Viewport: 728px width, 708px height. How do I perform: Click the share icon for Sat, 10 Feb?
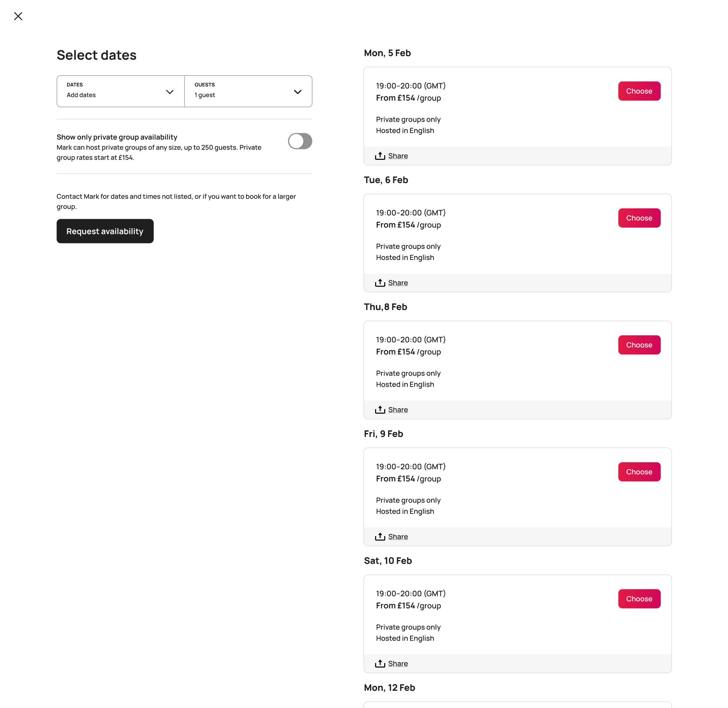[x=380, y=663]
